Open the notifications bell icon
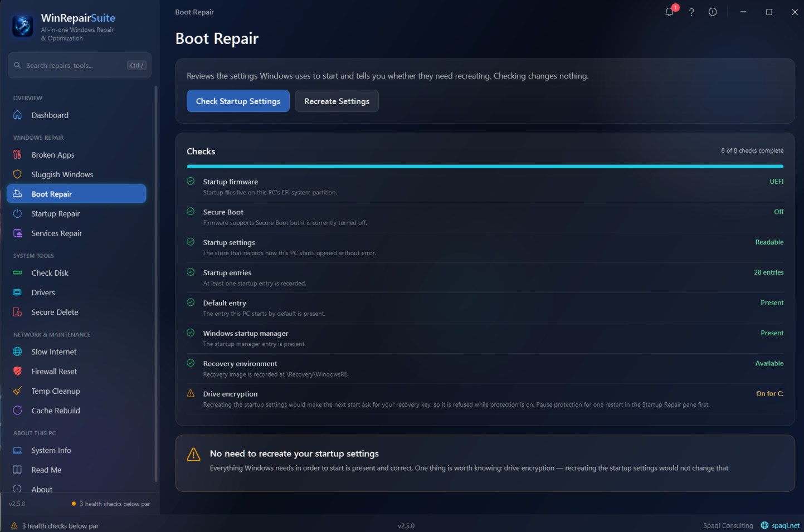Viewport: 804px width, 532px height. click(669, 12)
